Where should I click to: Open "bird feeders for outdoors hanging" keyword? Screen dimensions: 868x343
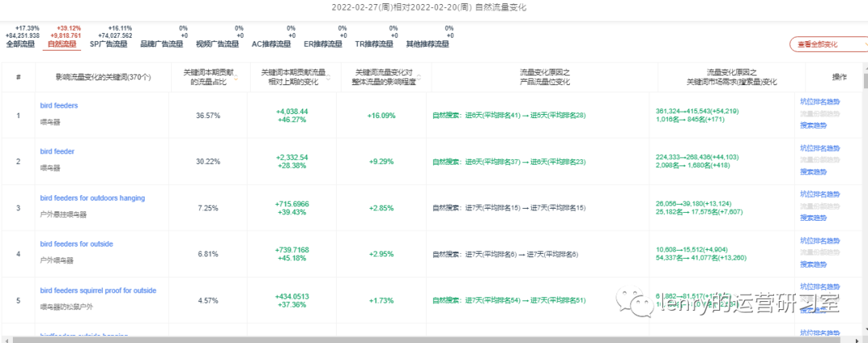tap(92, 198)
